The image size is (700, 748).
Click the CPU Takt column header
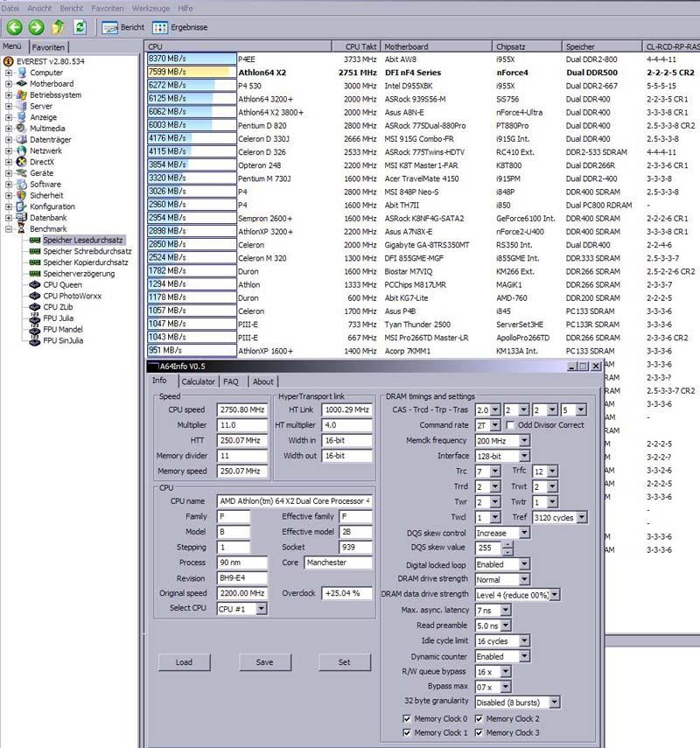point(355,46)
